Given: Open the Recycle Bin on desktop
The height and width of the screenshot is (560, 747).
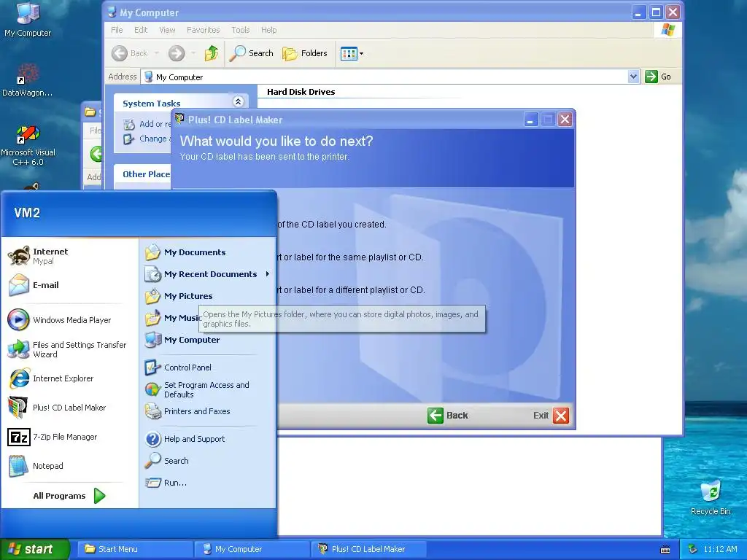Looking at the screenshot, I should [x=711, y=497].
